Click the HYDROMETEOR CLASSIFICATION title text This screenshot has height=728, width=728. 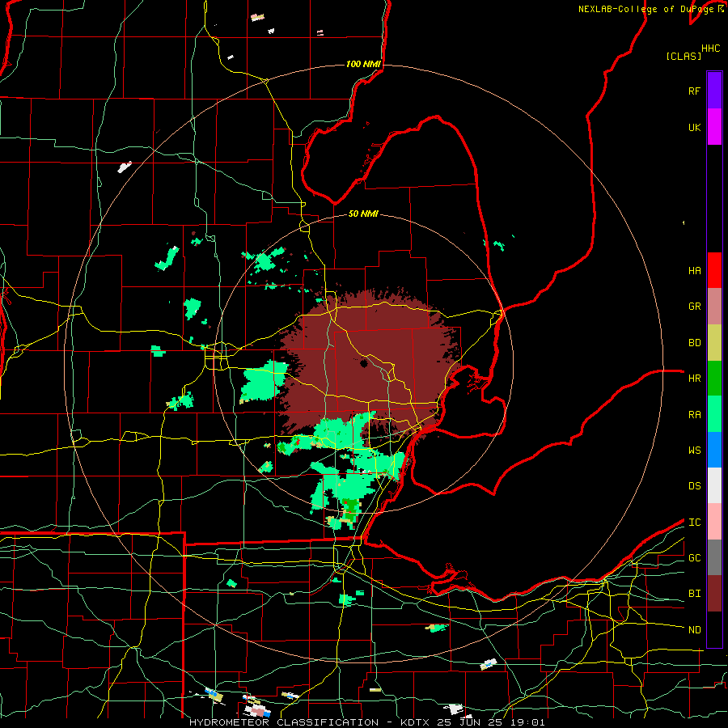pyautogui.click(x=283, y=722)
